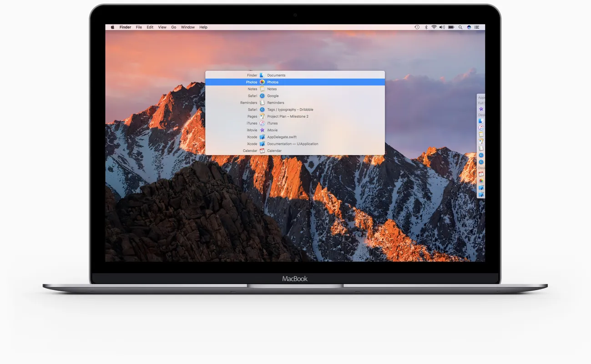Screen dimensions: 591x364
Task: Open the Safari Google window entry
Action: pyautogui.click(x=273, y=96)
